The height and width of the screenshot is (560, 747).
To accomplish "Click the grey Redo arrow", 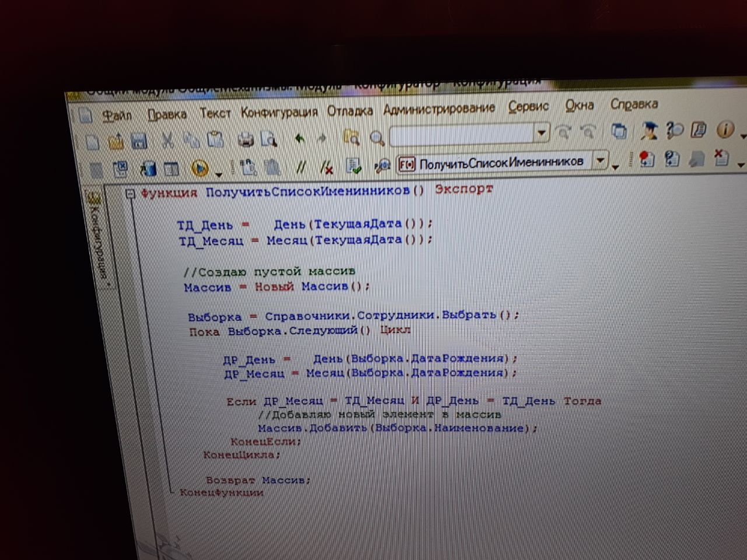I will tap(322, 138).
